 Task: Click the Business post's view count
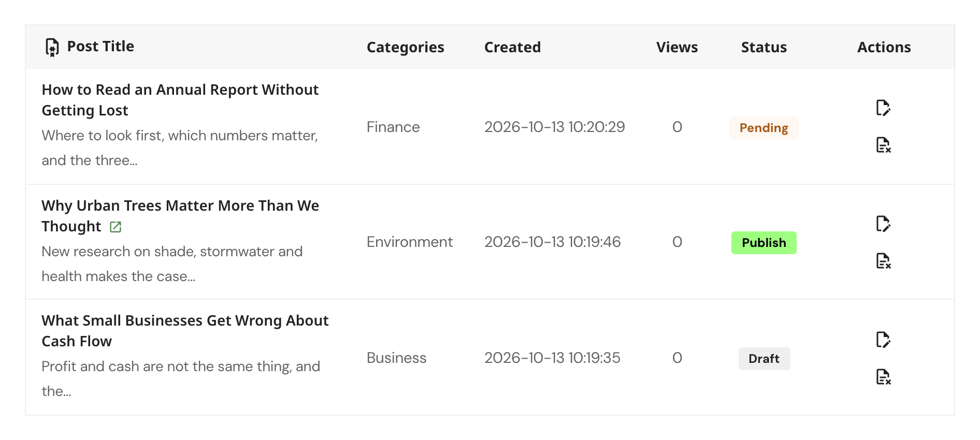[677, 358]
